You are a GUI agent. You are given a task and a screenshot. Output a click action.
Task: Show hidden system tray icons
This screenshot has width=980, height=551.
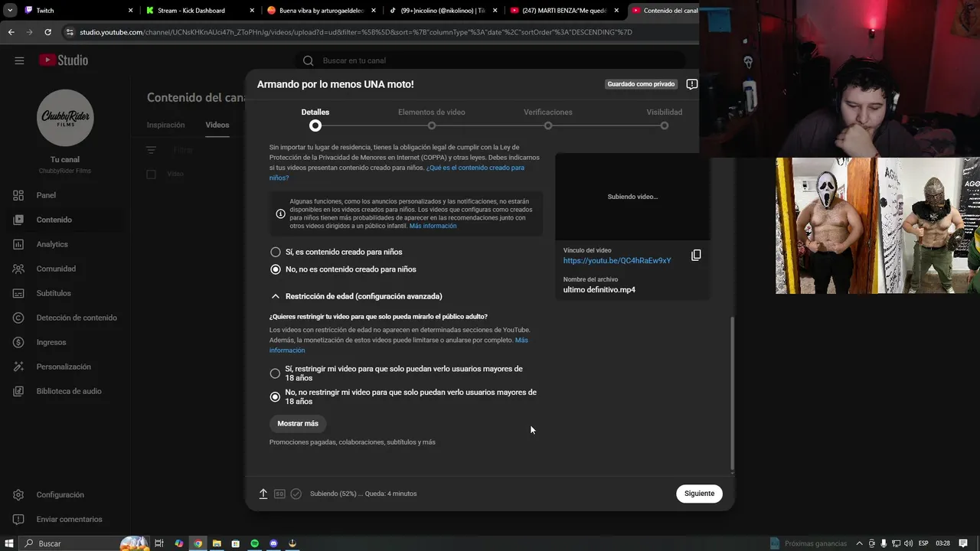(859, 543)
